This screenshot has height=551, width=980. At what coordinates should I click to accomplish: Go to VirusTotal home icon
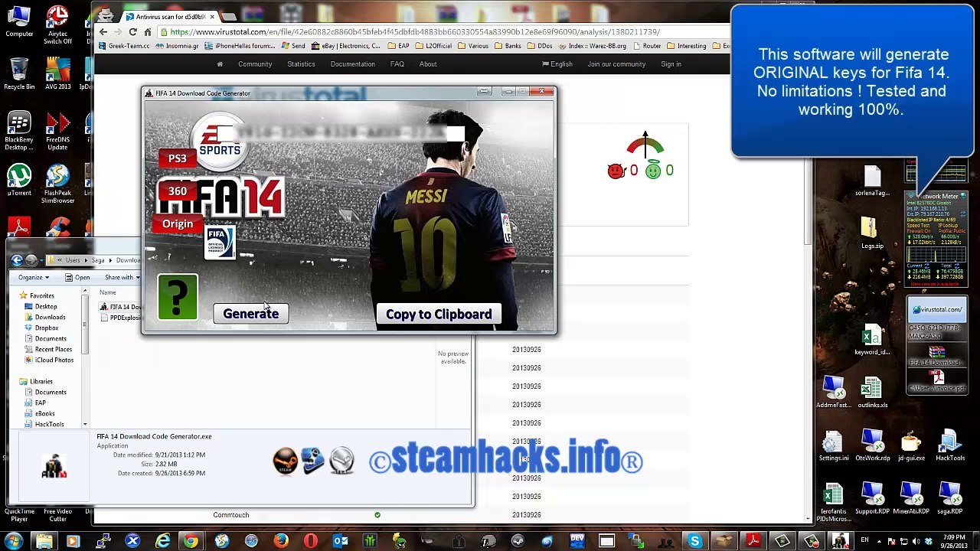(x=220, y=64)
